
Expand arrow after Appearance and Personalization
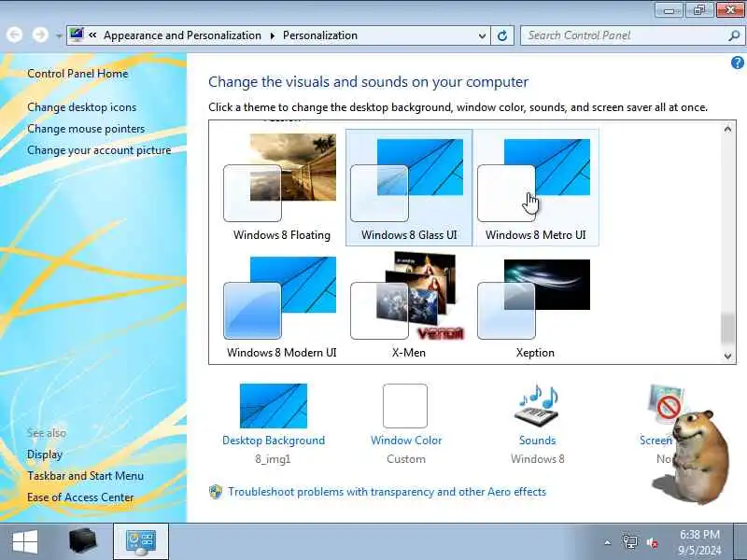tap(273, 35)
